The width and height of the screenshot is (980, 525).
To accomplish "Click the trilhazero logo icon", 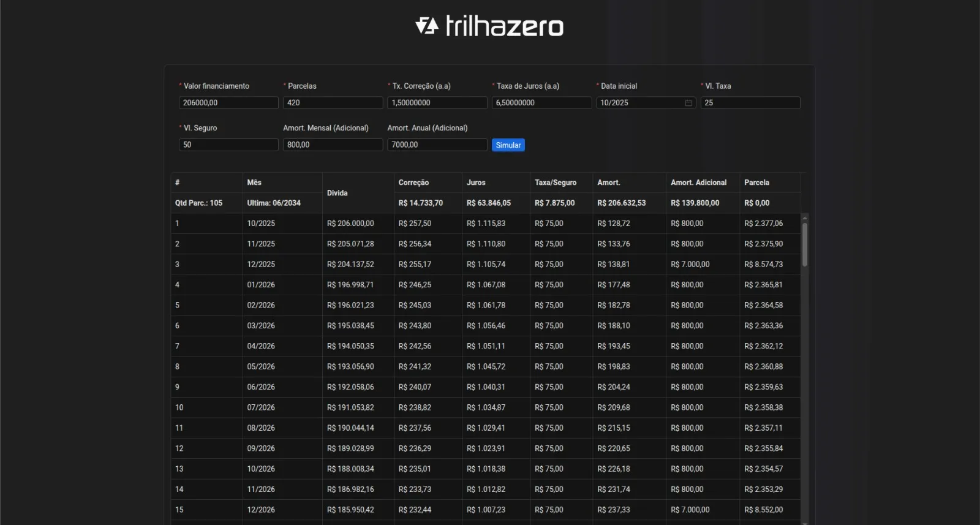I will [427, 26].
